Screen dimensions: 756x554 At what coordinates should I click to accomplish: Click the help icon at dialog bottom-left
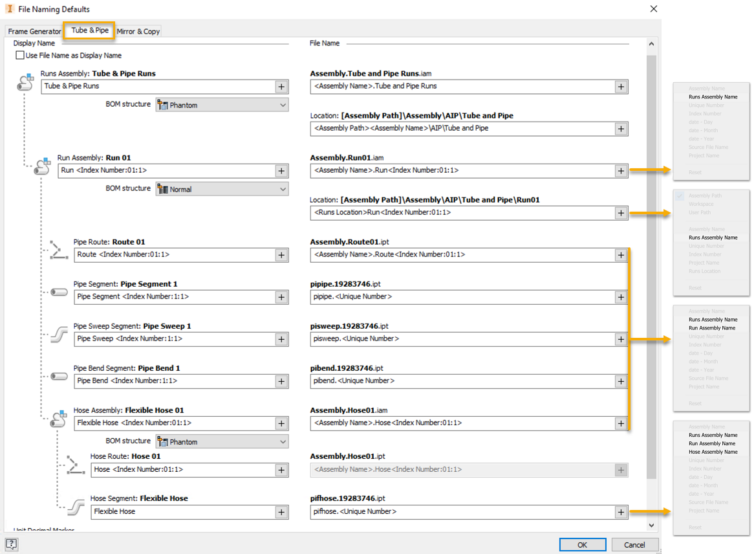click(x=11, y=544)
